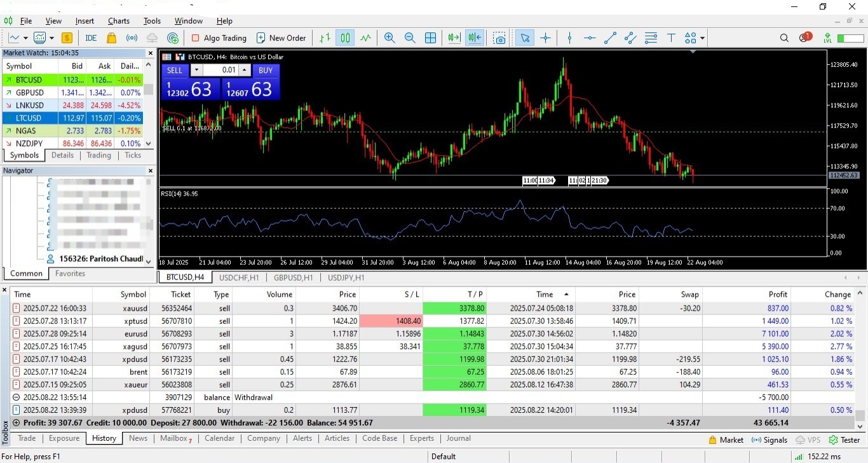The height and width of the screenshot is (463, 868).
Task: Take a chart screenshot with camera icon
Action: pos(500,38)
